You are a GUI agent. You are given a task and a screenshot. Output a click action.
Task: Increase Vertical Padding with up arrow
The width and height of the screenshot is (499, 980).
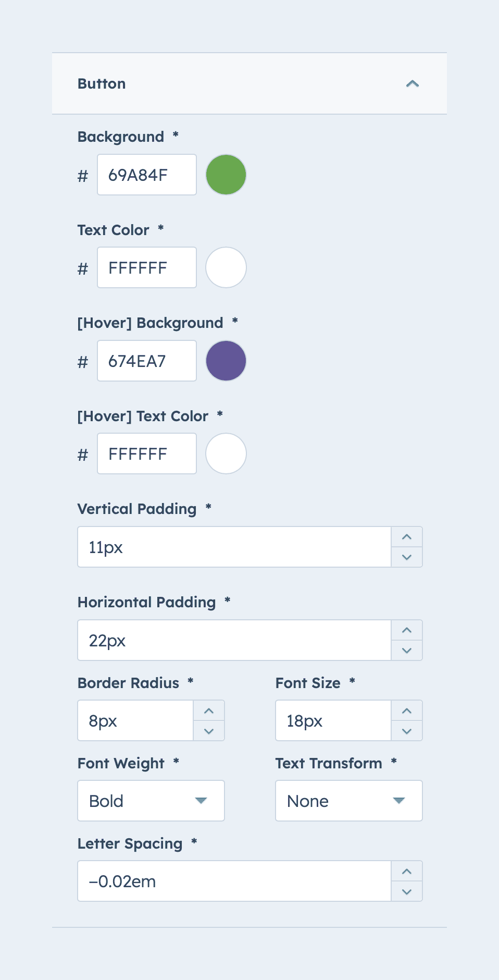(407, 537)
